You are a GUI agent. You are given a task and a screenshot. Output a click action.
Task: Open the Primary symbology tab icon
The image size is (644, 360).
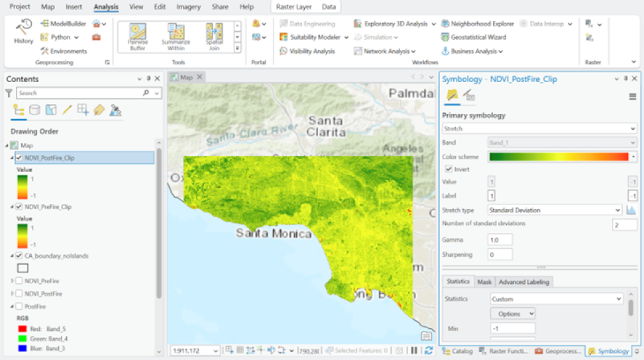coord(453,95)
